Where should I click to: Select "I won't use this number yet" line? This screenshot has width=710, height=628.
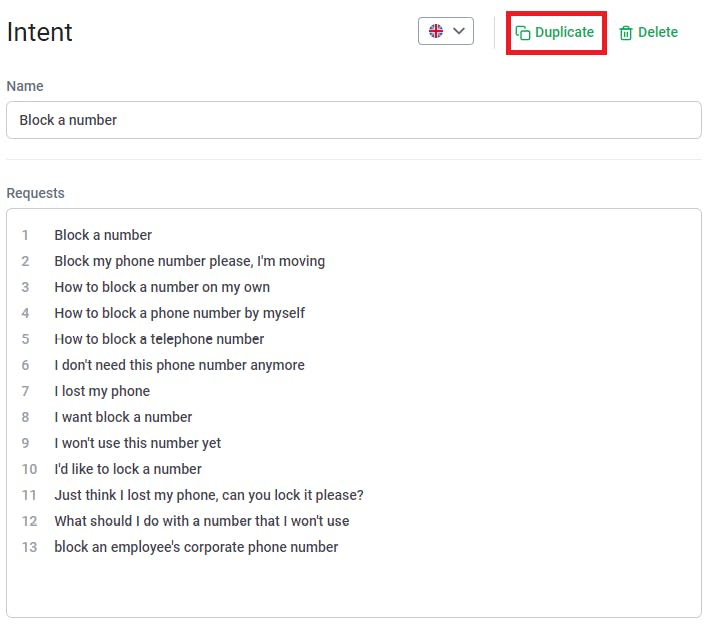click(138, 443)
